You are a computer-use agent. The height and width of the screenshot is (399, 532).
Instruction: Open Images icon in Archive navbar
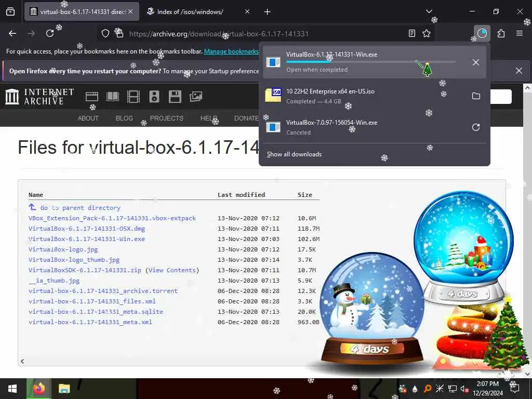pyautogui.click(x=196, y=97)
